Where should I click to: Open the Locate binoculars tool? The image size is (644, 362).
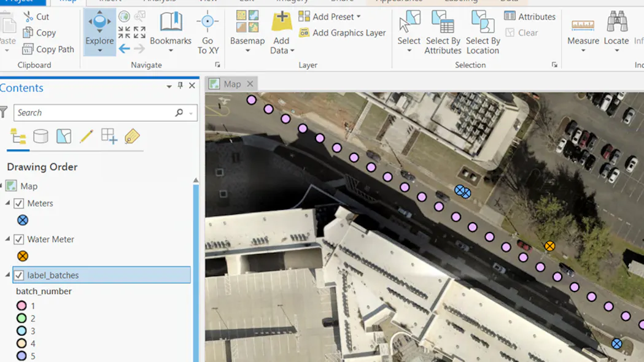616,33
